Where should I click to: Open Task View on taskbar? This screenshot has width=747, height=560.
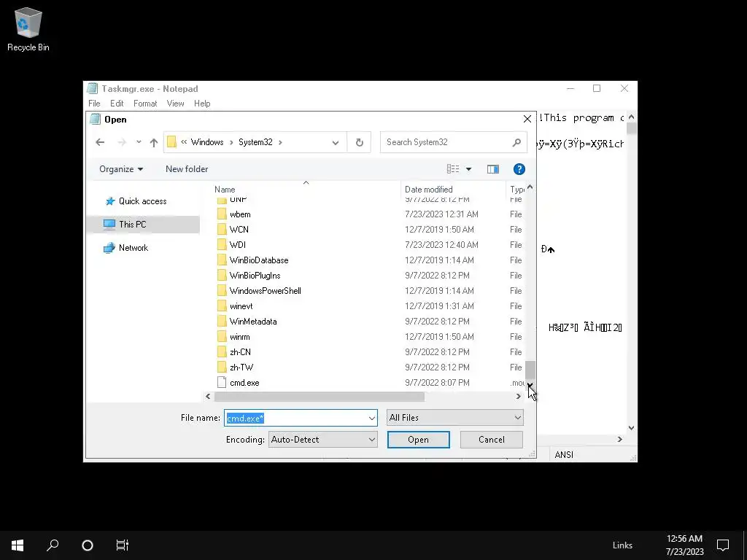point(123,545)
